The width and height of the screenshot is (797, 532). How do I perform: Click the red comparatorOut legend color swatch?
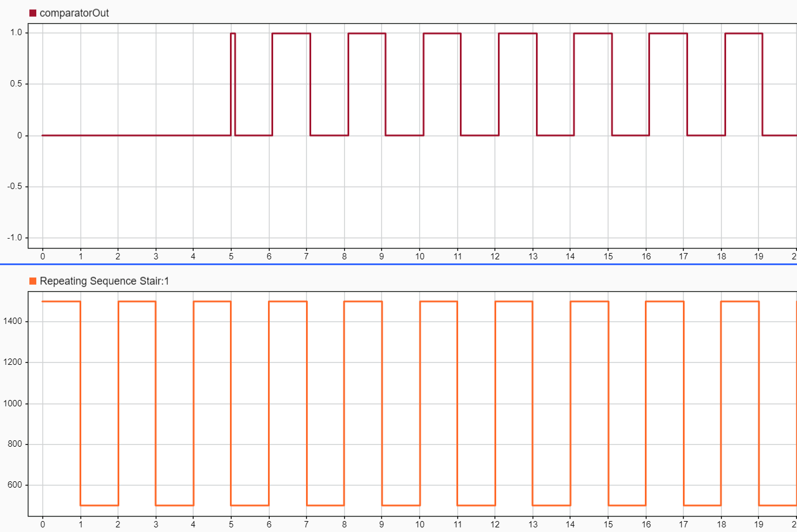pos(33,13)
